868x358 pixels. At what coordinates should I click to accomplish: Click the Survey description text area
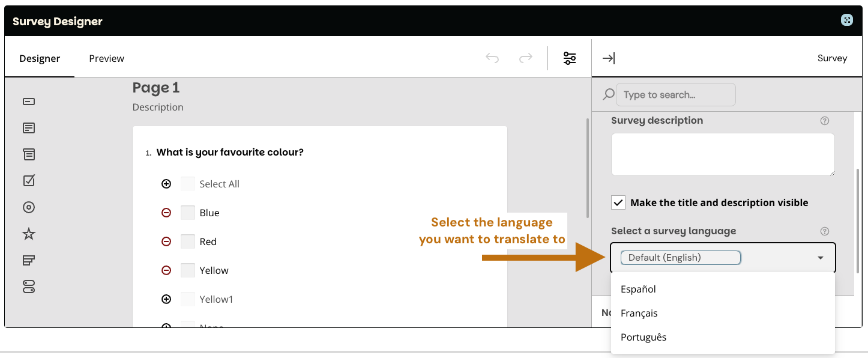click(722, 154)
